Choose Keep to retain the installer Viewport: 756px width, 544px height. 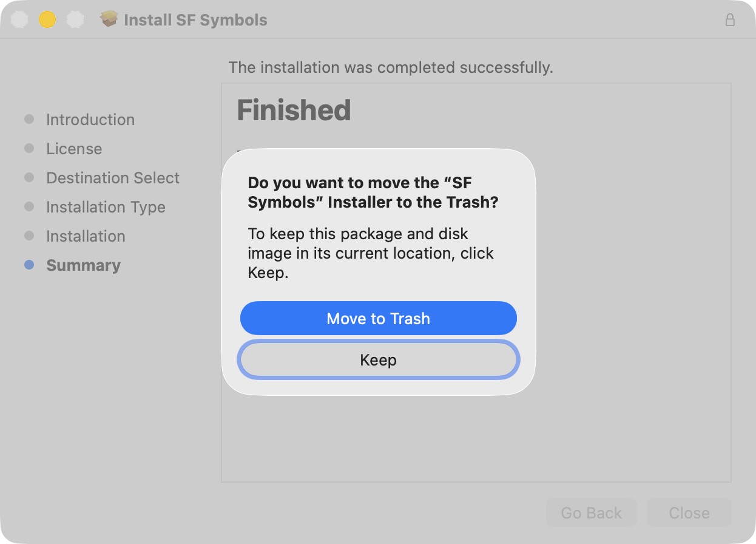pos(378,360)
